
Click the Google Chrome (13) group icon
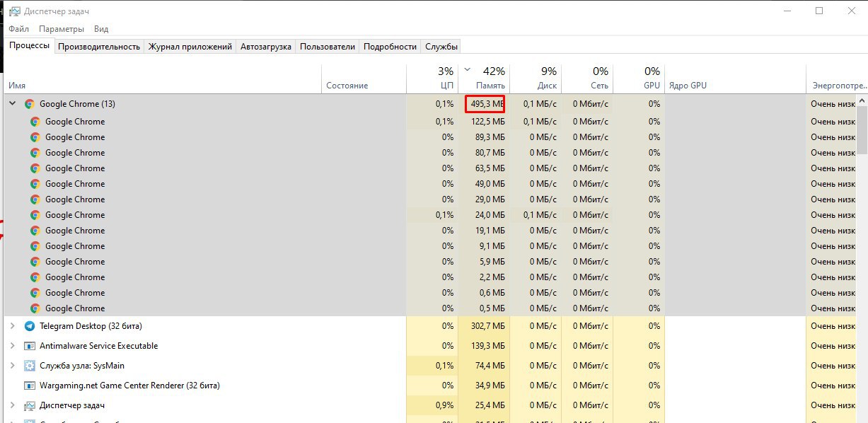click(30, 104)
